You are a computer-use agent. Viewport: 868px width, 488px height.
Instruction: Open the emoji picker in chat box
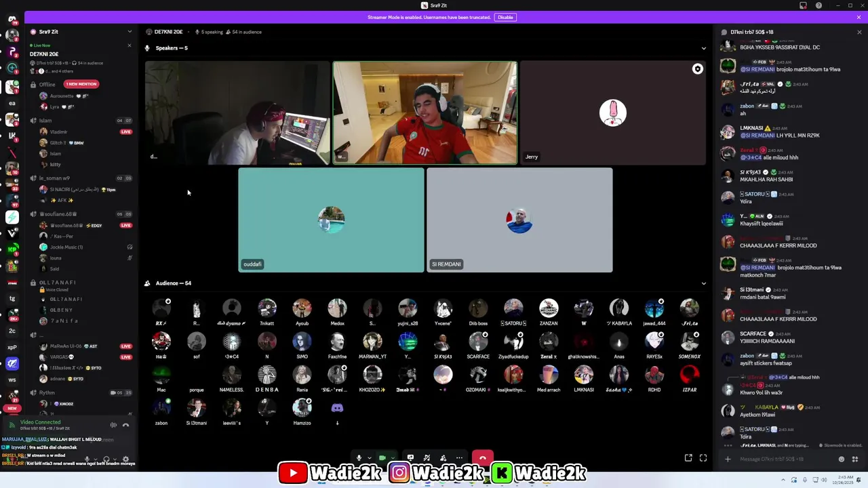pyautogui.click(x=842, y=459)
